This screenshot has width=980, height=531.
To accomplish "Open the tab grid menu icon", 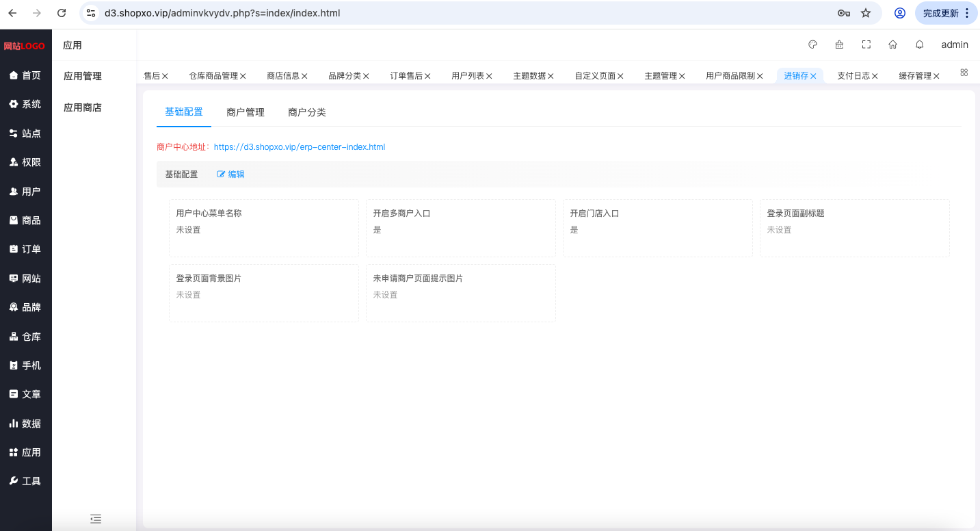I will [964, 73].
